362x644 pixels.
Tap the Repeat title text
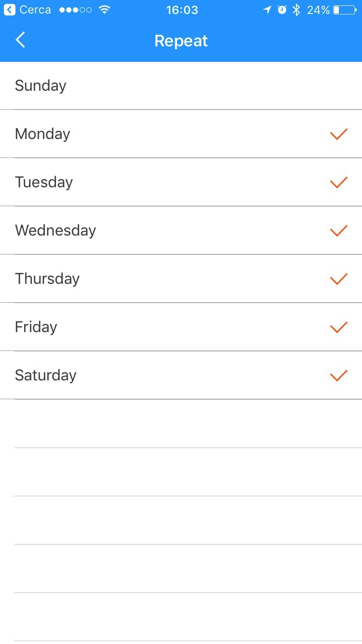click(x=181, y=41)
